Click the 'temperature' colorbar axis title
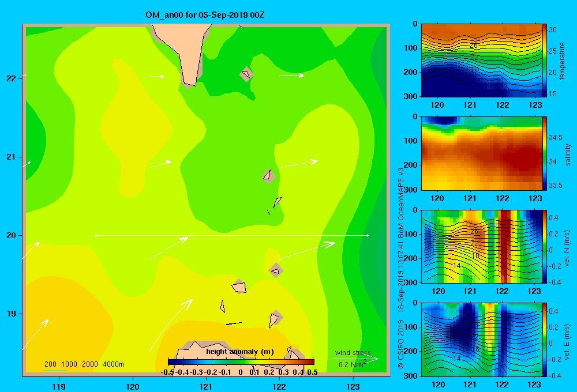The height and width of the screenshot is (392, 577). pyautogui.click(x=562, y=61)
